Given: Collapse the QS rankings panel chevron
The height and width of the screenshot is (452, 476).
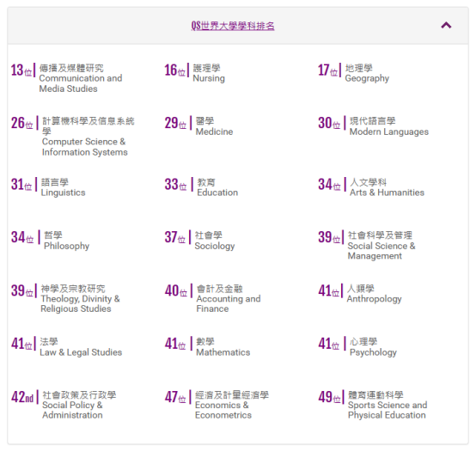Looking at the screenshot, I should [446, 25].
